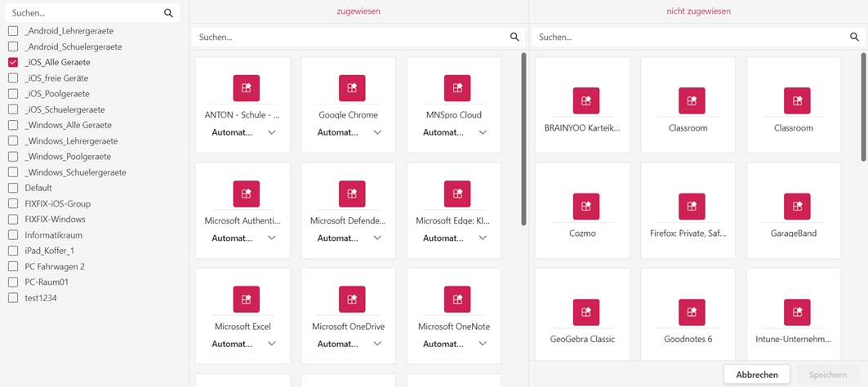Click the "zugewiesen" column header
Viewport: 868px width, 387px height.
pyautogui.click(x=358, y=11)
